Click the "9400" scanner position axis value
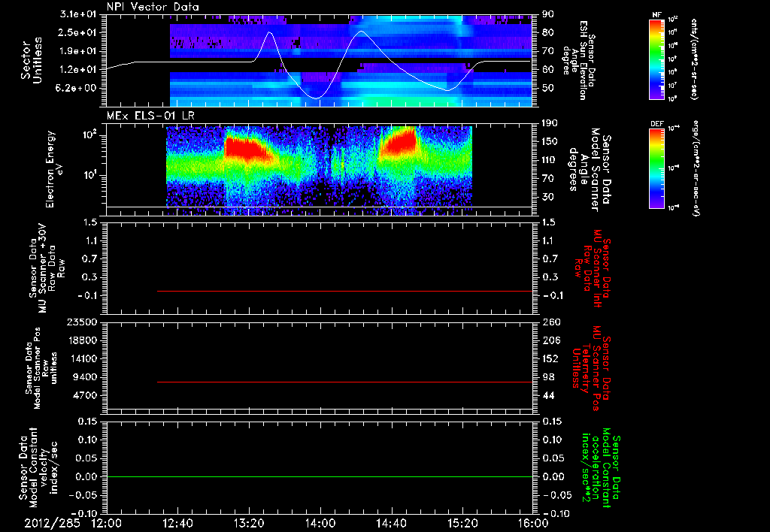 click(85, 377)
